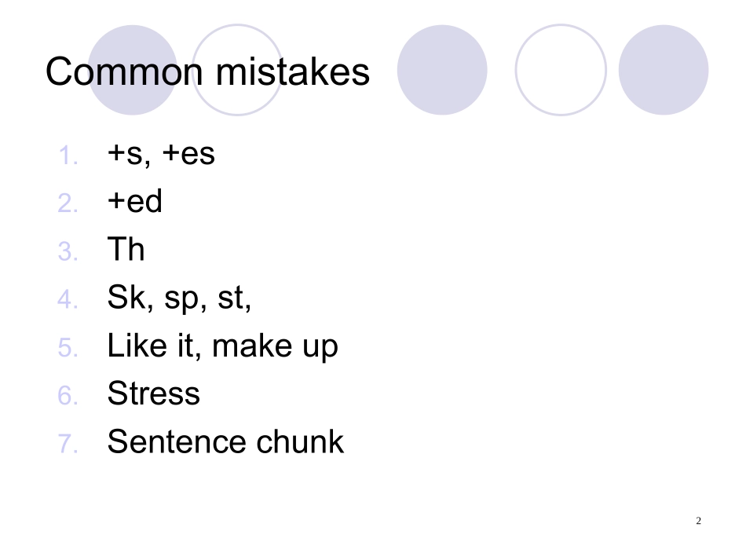746x560 pixels.
Task: Click the "Common mistakes" slide title
Action: pyautogui.click(x=207, y=72)
